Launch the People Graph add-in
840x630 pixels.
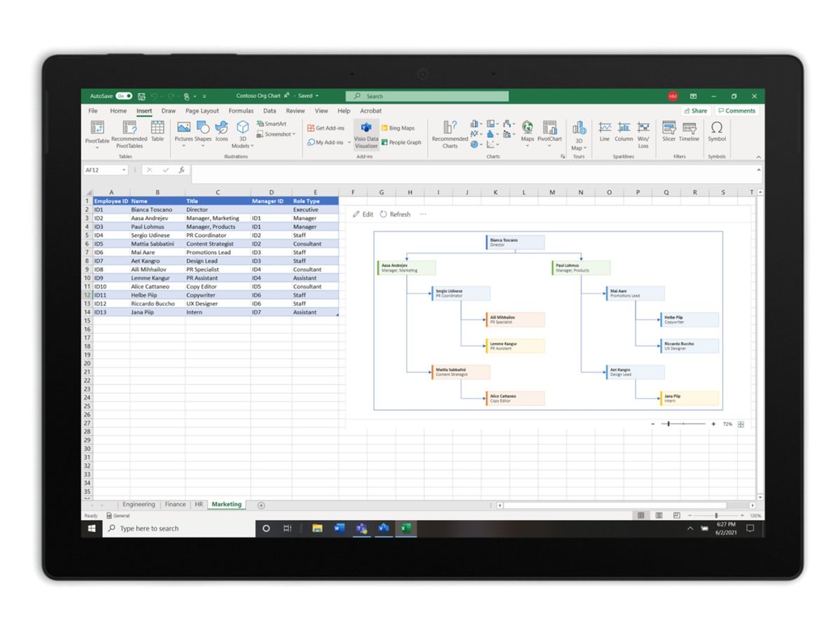pyautogui.click(x=401, y=142)
